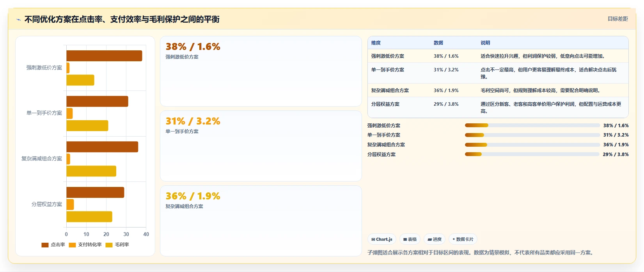Click the 复杂满减组合方案 chart axis label
This screenshot has height=272, width=644.
pos(42,159)
